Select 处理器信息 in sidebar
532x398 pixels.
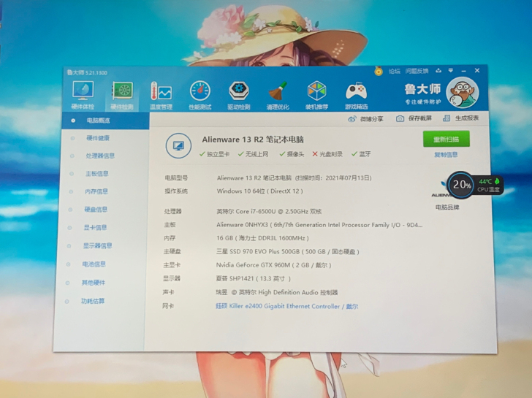100,156
